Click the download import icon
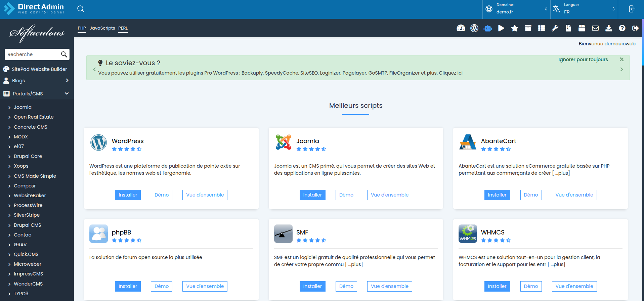 point(609,28)
